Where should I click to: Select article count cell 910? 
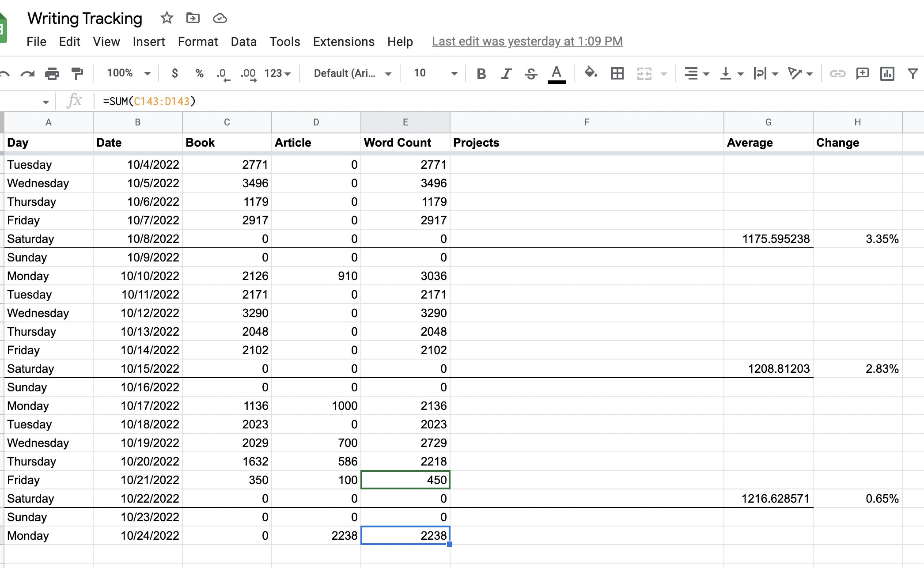pos(316,276)
